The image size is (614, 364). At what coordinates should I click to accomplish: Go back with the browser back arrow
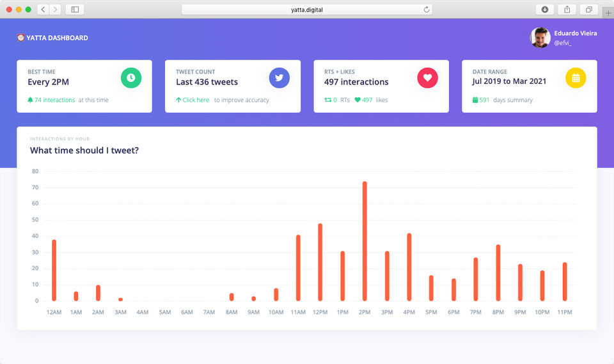pos(43,10)
